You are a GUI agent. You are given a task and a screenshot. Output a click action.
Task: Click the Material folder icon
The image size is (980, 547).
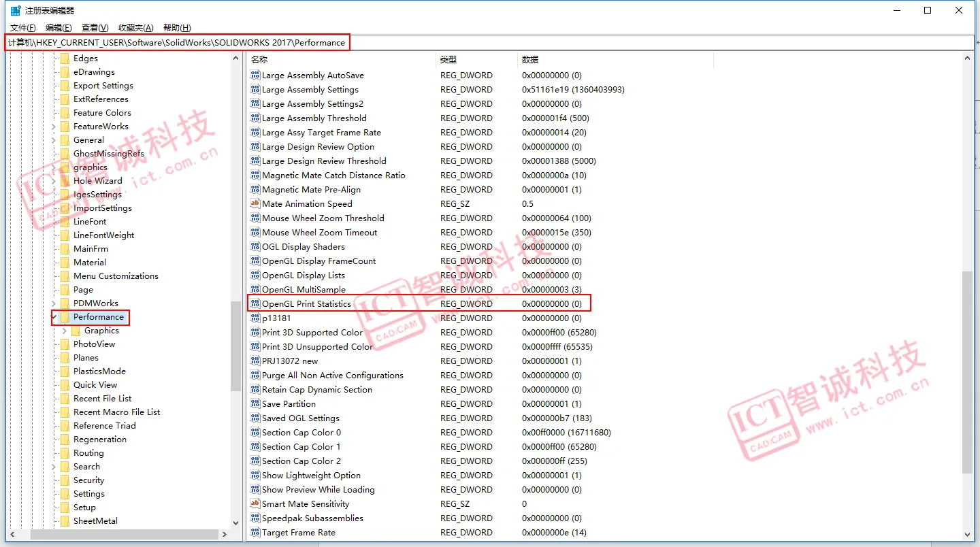pyautogui.click(x=65, y=263)
